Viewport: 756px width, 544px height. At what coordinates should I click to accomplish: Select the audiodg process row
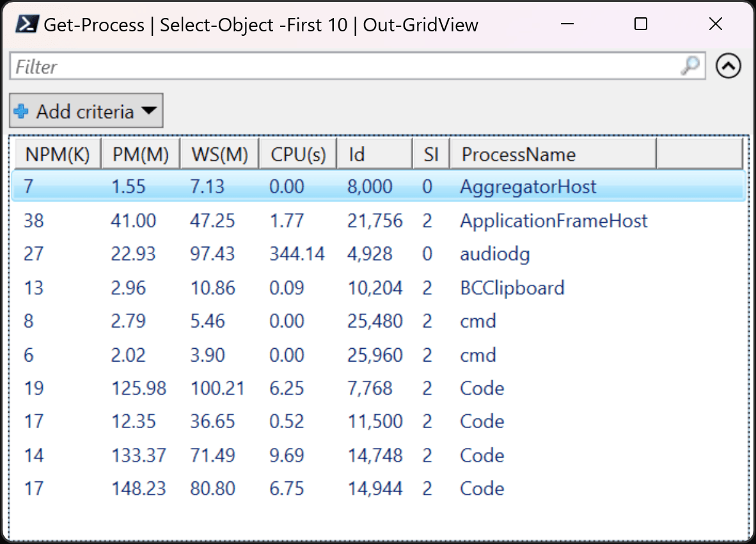click(x=379, y=253)
